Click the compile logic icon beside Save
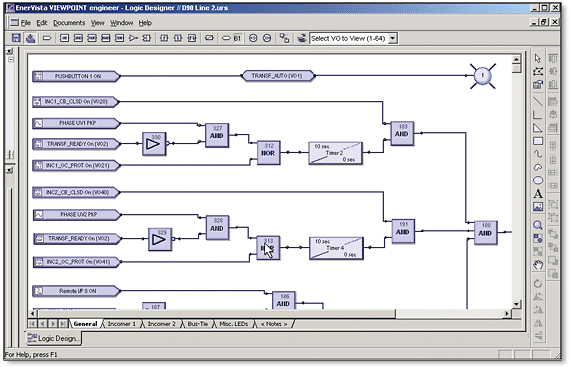This screenshot has height=367, width=570. (31, 38)
